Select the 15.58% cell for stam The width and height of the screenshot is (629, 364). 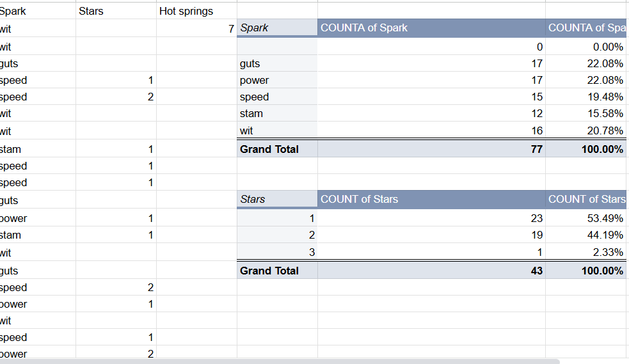click(x=585, y=113)
